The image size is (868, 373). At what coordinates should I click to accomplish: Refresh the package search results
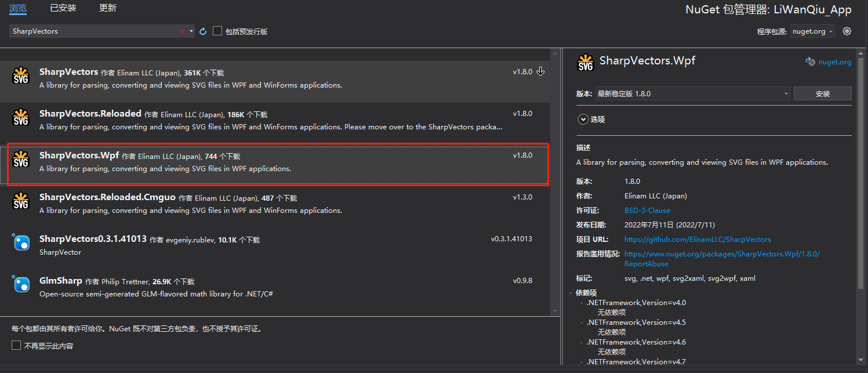203,31
